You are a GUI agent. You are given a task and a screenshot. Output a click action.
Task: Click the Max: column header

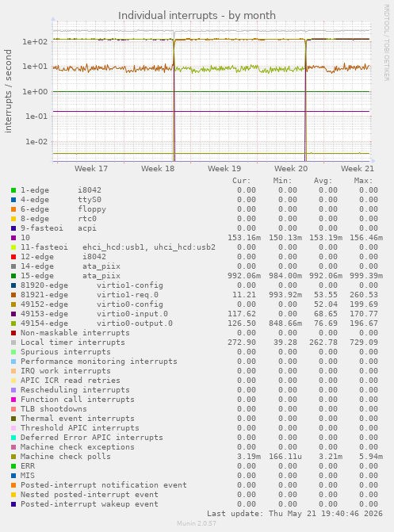click(x=363, y=181)
